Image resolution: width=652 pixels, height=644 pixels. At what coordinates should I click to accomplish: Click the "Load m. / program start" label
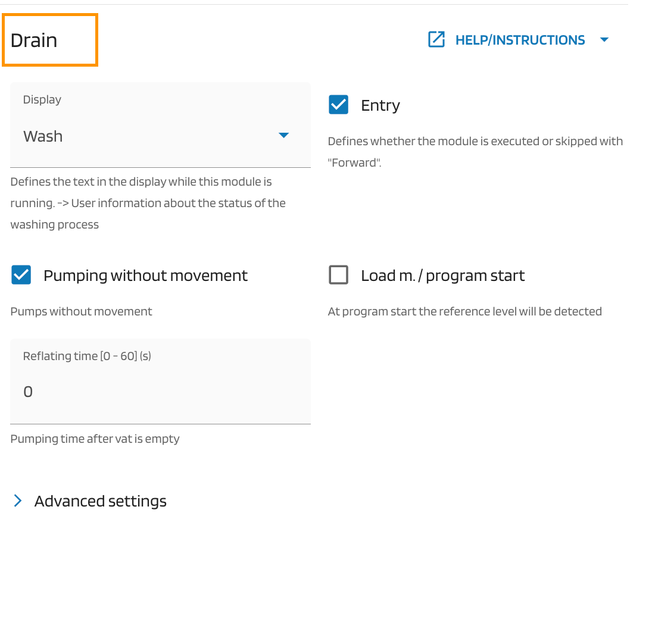click(442, 276)
